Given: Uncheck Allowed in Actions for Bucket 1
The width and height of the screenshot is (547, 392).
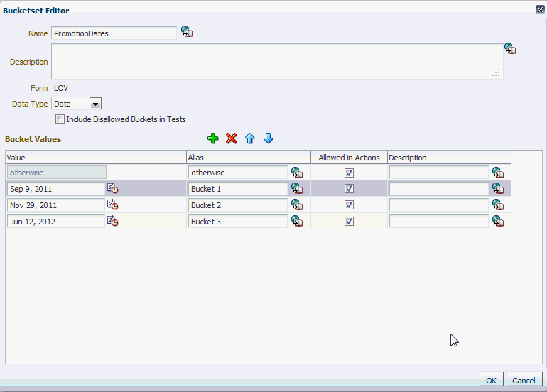Looking at the screenshot, I should 349,189.
